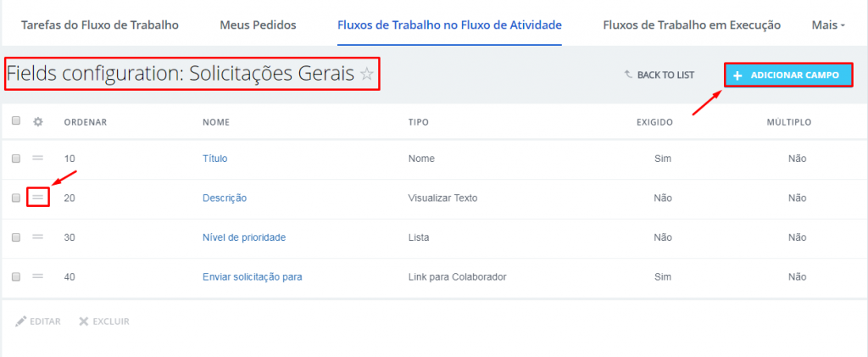This screenshot has width=868, height=357.
Task: Sort by the Ordenar column header
Action: [86, 122]
